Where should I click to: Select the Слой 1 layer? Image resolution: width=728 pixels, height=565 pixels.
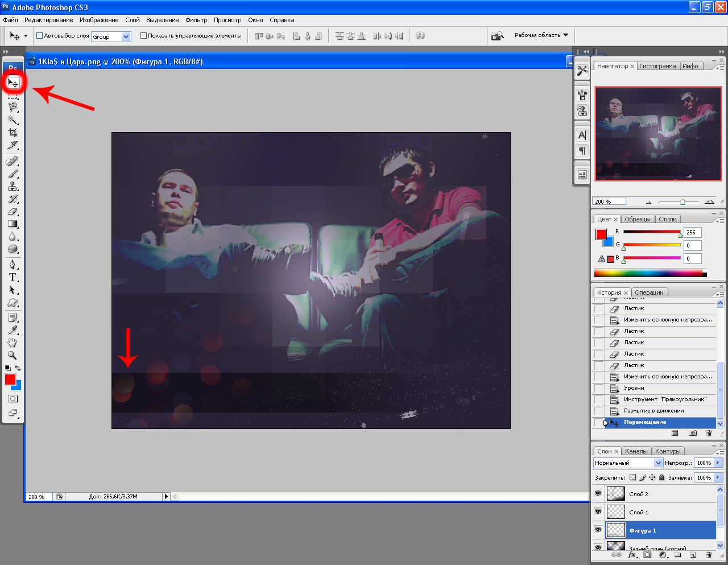(639, 512)
